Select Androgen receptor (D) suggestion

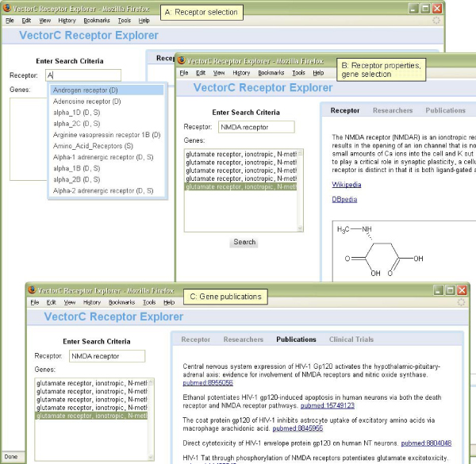click(107, 90)
